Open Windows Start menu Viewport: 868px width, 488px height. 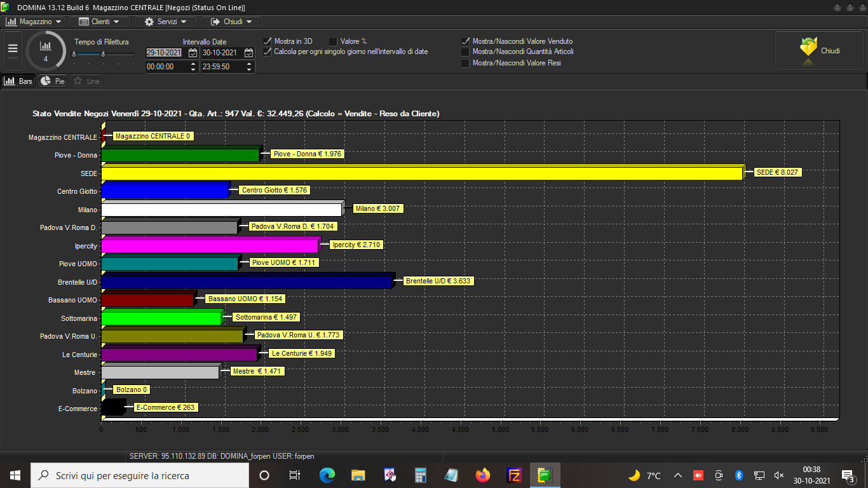pyautogui.click(x=15, y=475)
